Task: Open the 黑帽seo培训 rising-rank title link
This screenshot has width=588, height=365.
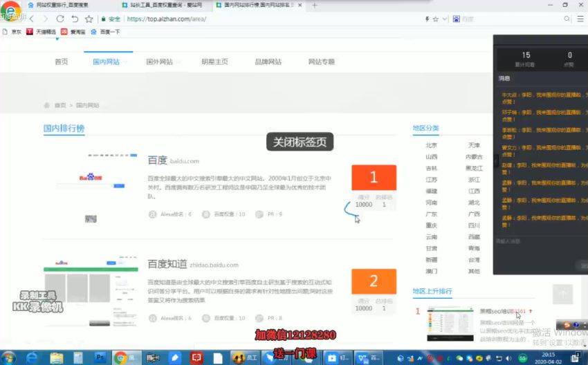Action: pyautogui.click(x=497, y=311)
